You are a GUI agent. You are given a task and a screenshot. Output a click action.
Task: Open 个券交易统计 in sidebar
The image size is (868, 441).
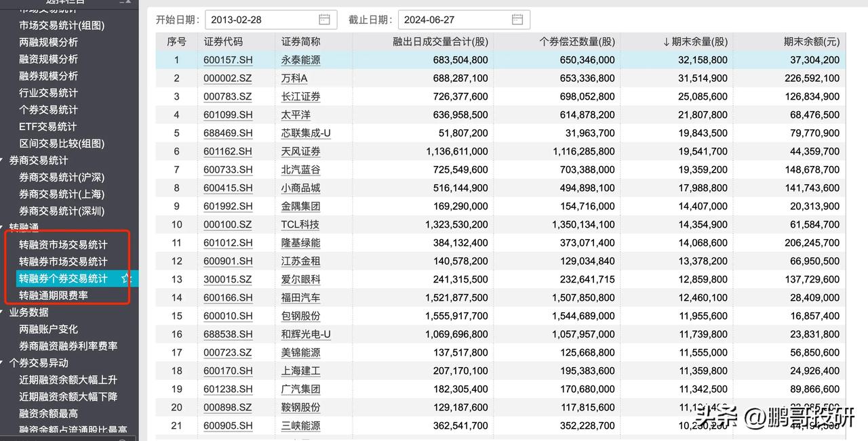point(48,110)
